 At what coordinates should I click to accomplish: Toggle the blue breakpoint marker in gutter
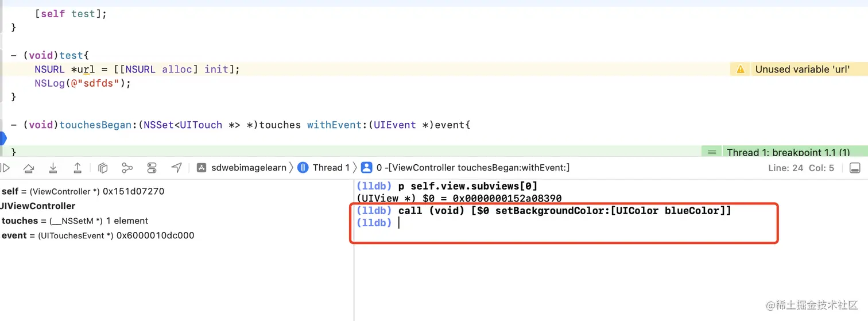point(2,138)
